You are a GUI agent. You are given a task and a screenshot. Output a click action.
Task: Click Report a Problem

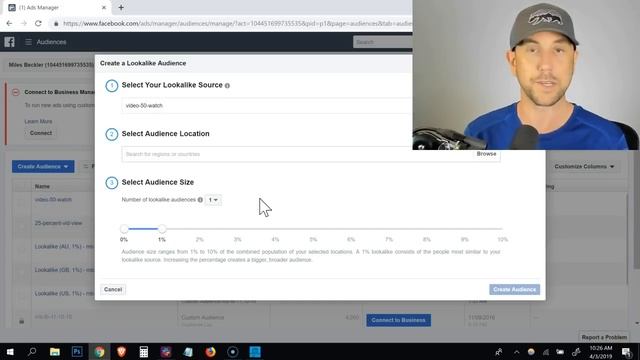604,337
